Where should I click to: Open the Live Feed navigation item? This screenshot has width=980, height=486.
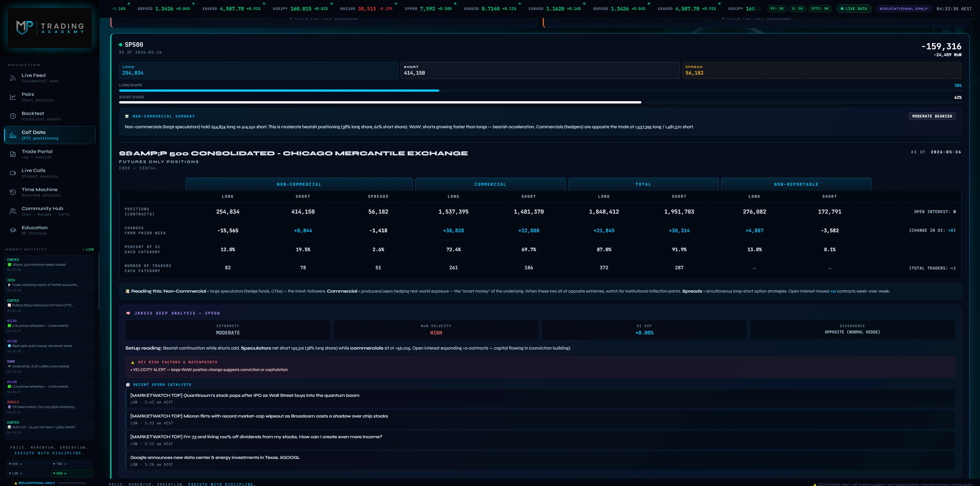pyautogui.click(x=50, y=78)
